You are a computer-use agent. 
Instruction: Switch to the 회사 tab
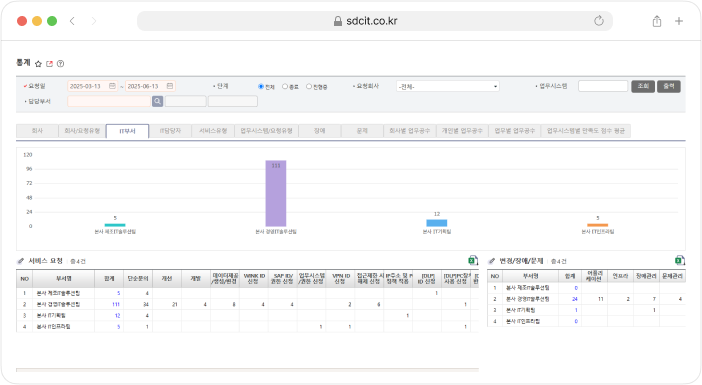coord(37,131)
